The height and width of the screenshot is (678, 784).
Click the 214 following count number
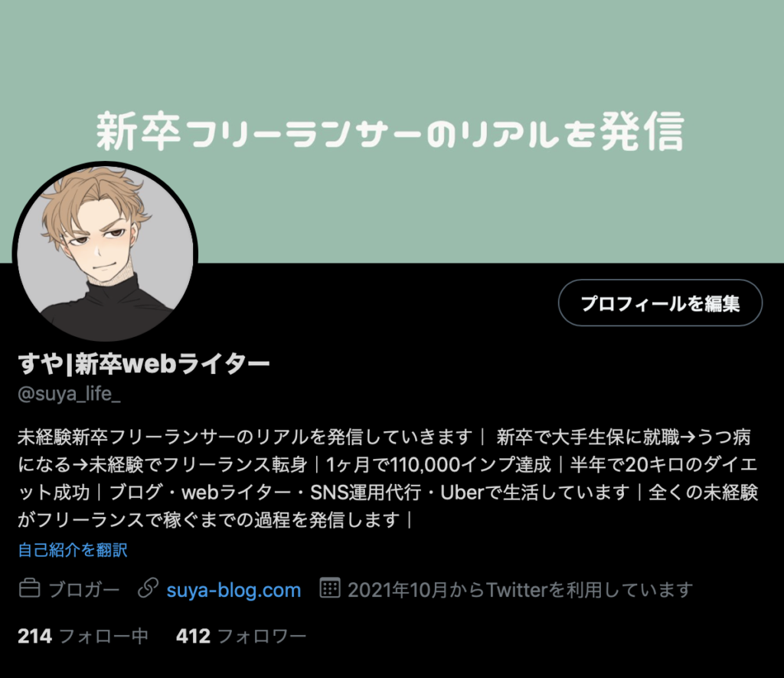tap(35, 636)
